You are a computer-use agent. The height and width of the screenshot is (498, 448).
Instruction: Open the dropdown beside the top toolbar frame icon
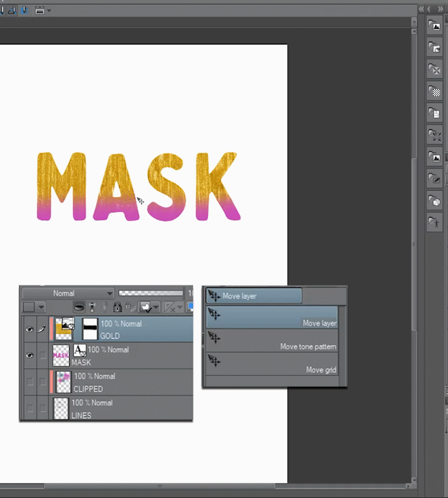49,10
